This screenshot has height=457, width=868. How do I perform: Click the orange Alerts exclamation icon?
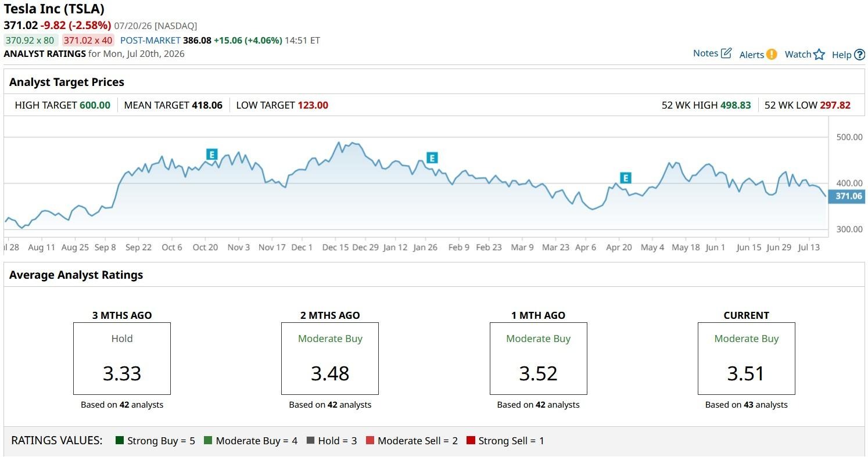point(772,55)
